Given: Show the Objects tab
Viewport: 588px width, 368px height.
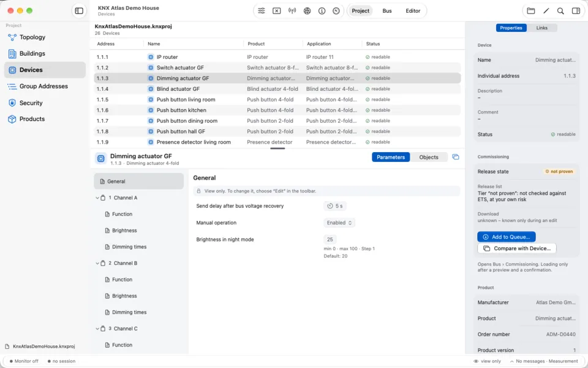Looking at the screenshot, I should 429,158.
